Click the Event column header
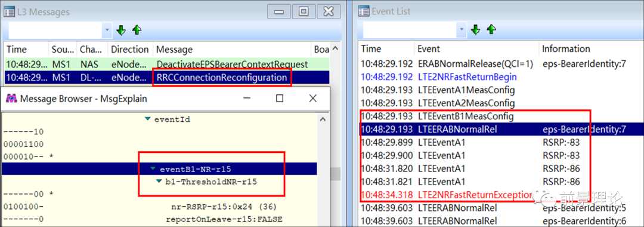Viewport: 644px width, 227px height. pyautogui.click(x=476, y=49)
